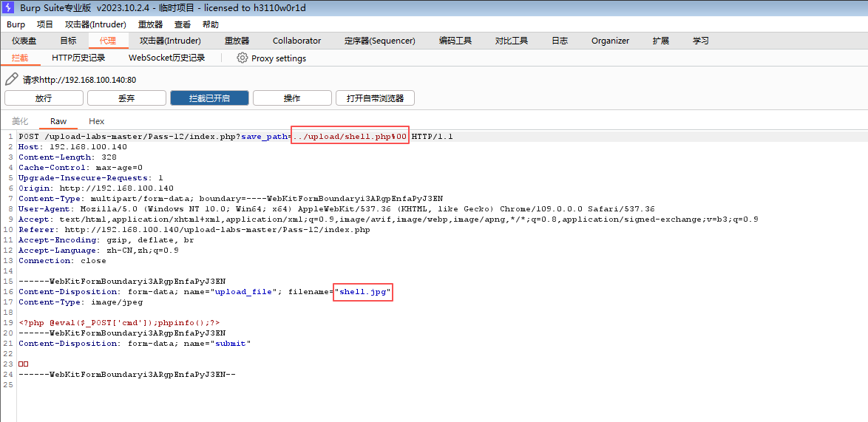Switch to the 重放器 tool tab
The height and width of the screenshot is (422, 868).
tap(237, 41)
